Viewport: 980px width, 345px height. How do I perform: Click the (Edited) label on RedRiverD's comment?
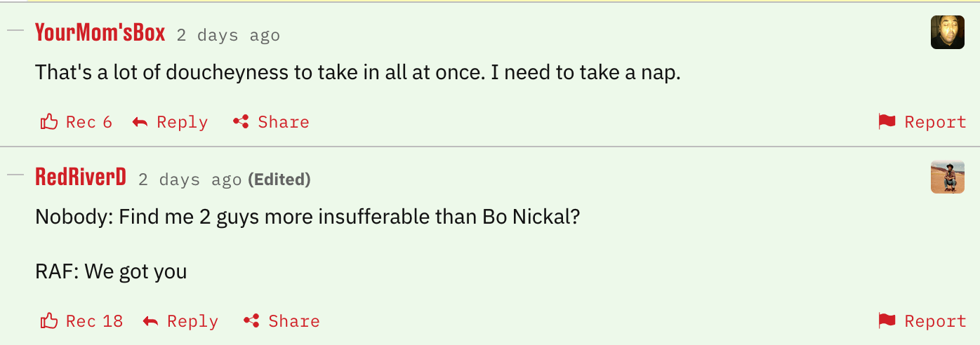coord(279,180)
